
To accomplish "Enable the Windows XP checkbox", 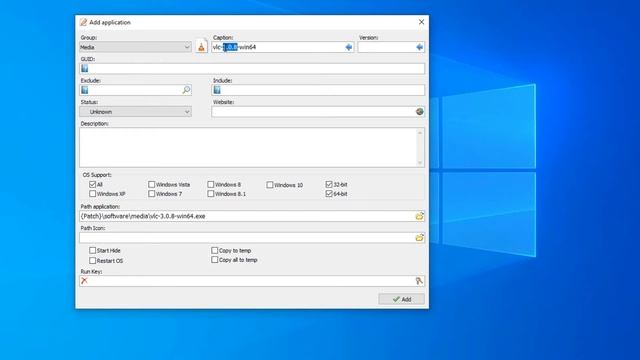I will 93,194.
